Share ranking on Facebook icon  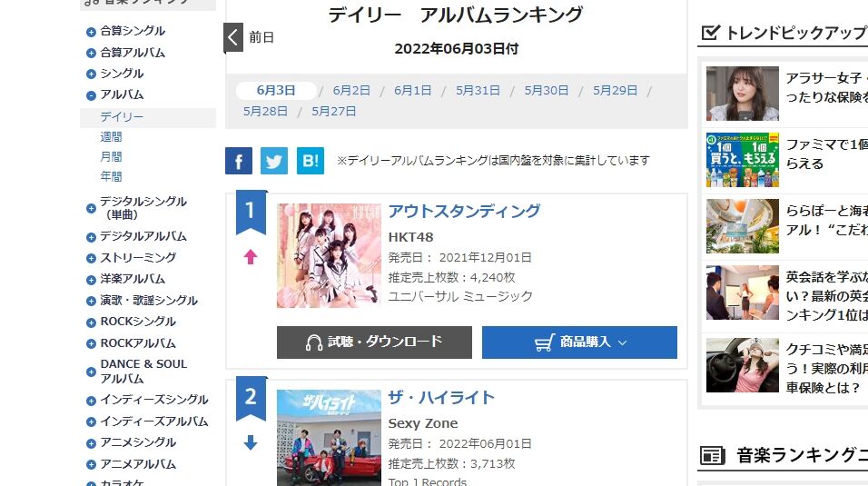(239, 161)
